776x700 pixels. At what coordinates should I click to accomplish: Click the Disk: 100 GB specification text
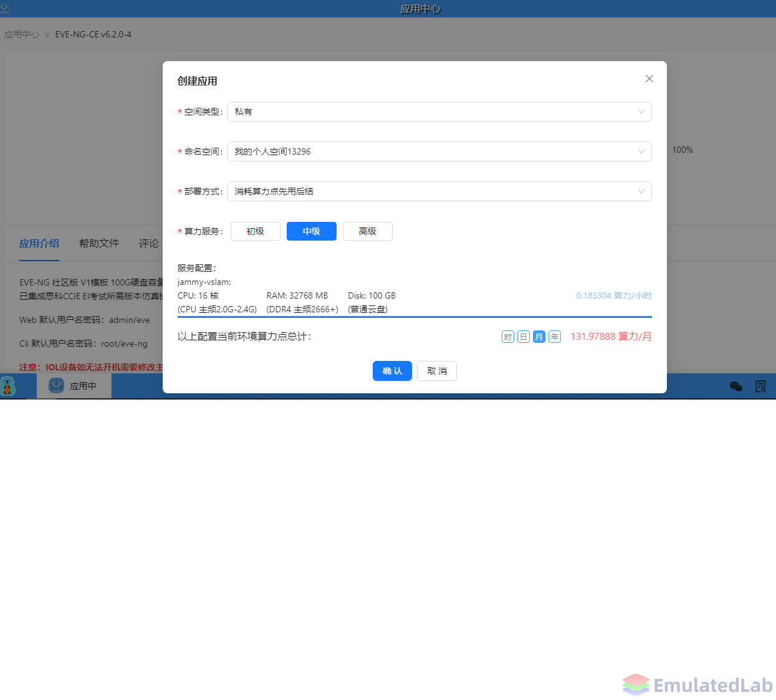pos(372,295)
